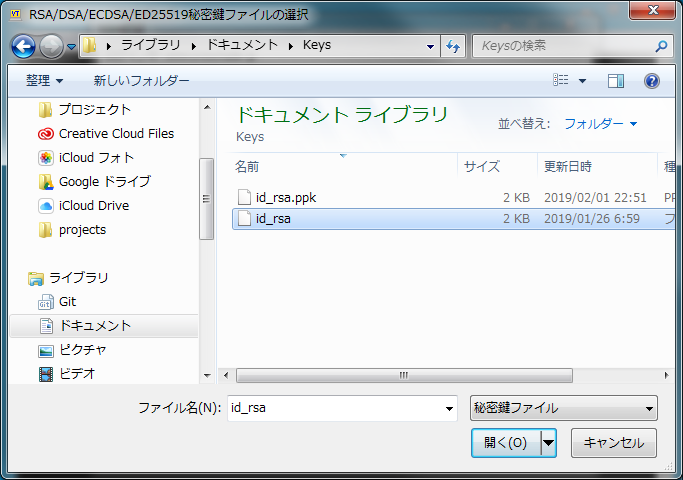Click the help question mark icon

(x=651, y=81)
